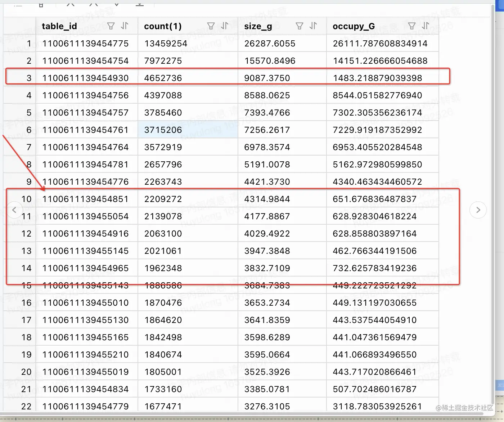Select count cell 4652736
Image resolution: width=504 pixels, height=422 pixels.
188,78
